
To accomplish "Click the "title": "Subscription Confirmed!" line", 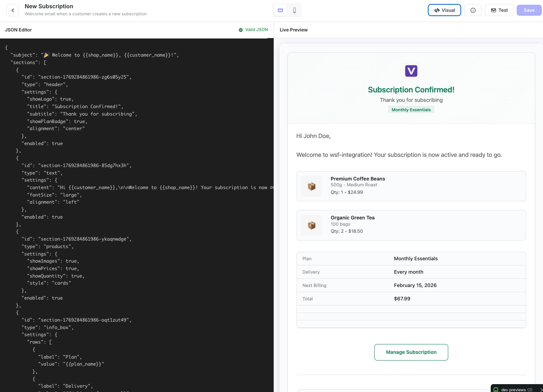I will coord(75,107).
